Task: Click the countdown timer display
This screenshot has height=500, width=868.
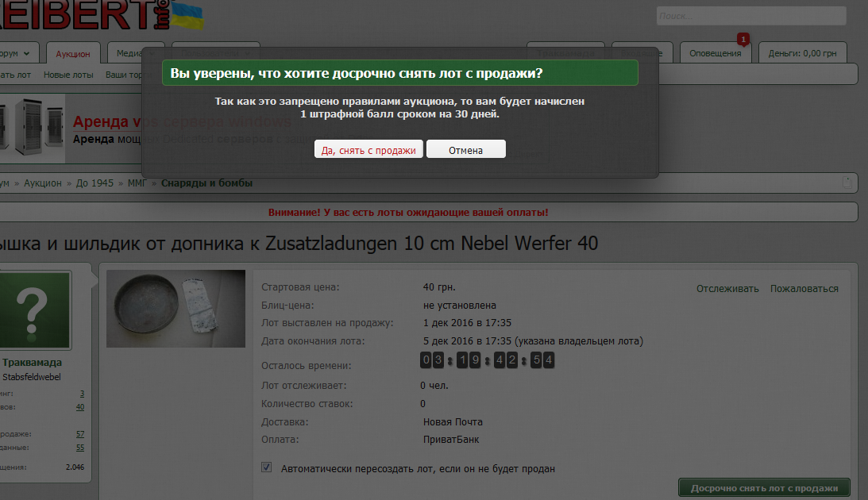Action: 487,360
